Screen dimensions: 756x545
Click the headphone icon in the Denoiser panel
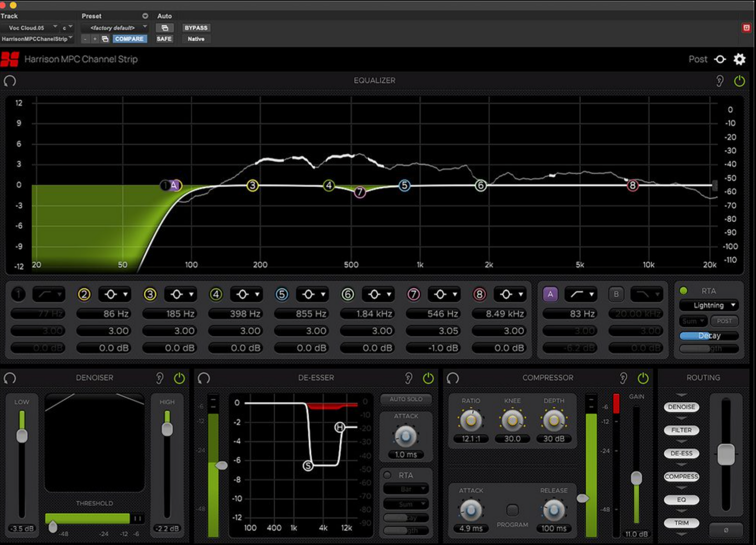click(9, 377)
